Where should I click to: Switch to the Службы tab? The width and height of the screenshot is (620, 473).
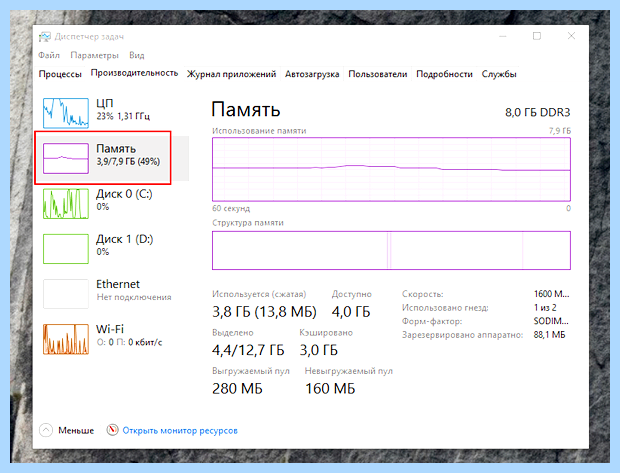[x=499, y=74]
